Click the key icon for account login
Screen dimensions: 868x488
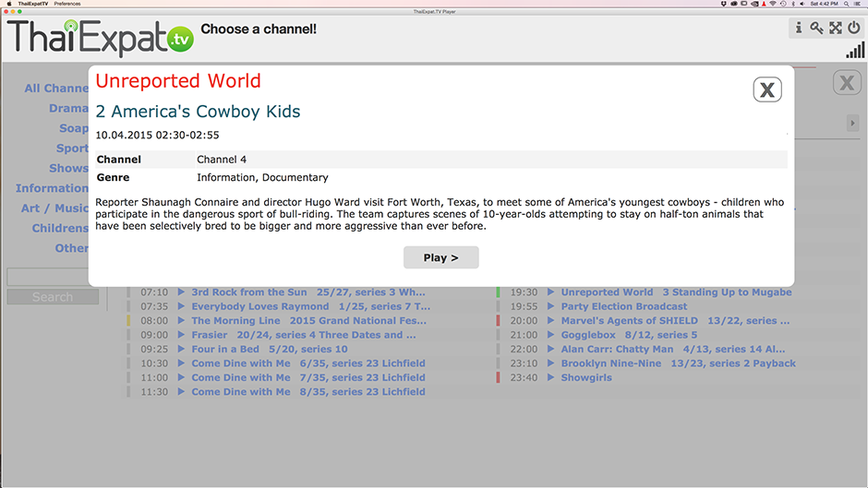coord(816,28)
